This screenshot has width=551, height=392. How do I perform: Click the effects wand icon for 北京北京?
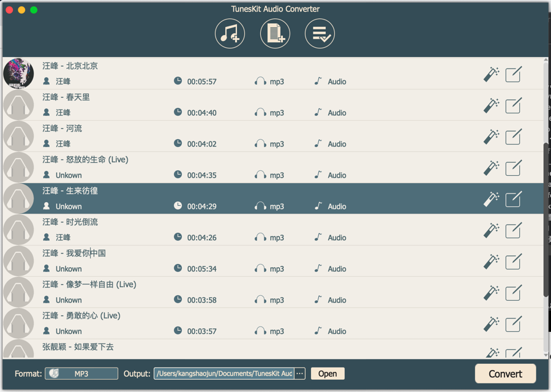tap(491, 73)
